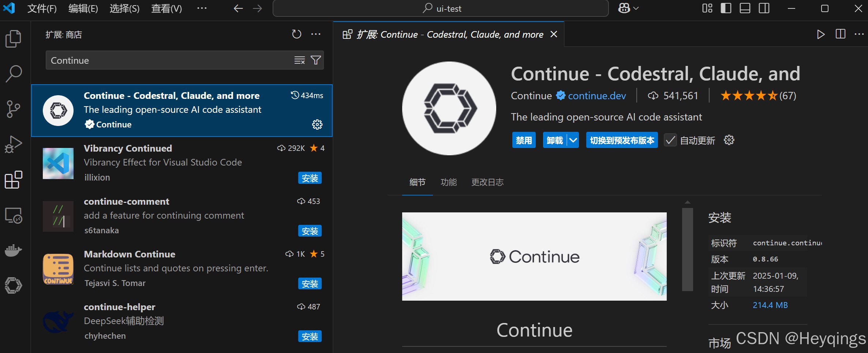
Task: Open the 文件(F) menu
Action: pyautogui.click(x=42, y=8)
